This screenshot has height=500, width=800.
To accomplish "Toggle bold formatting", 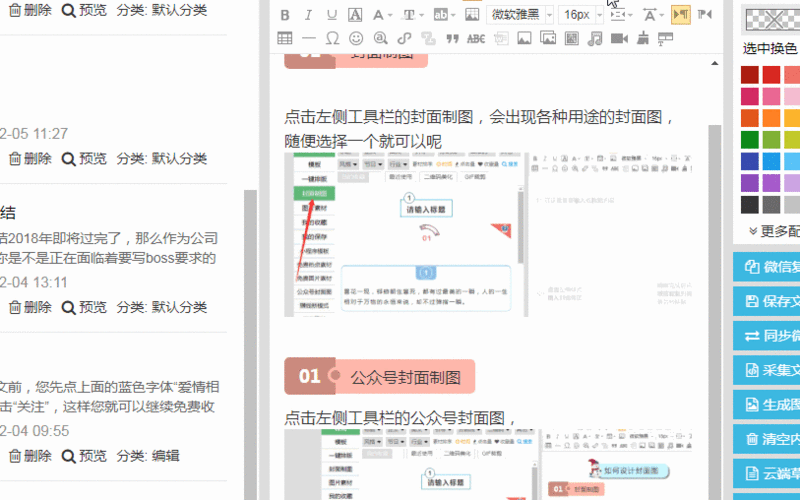I will pyautogui.click(x=285, y=15).
